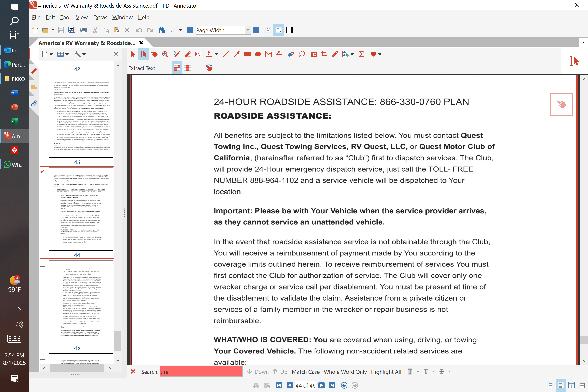Click the Snapshot camera tool

pyautogui.click(x=314, y=54)
